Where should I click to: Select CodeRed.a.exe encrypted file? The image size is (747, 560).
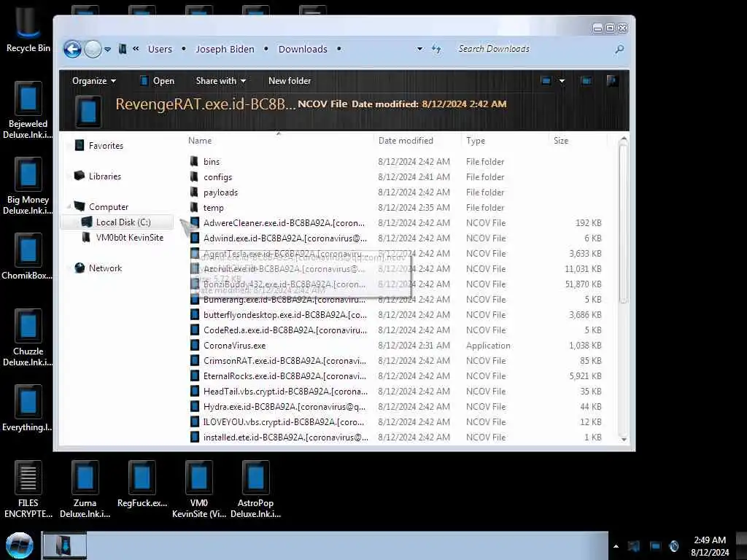click(285, 330)
